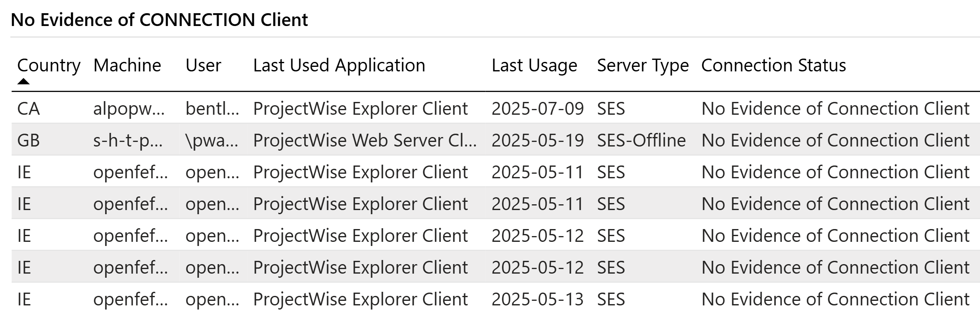Select ProjectWise Explorer Client in CA row
Viewport: 980px width, 312px height.
(x=360, y=109)
